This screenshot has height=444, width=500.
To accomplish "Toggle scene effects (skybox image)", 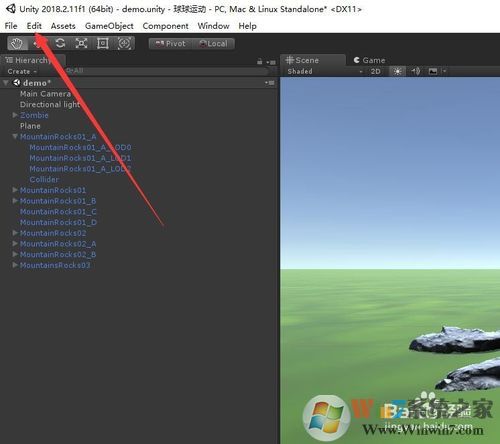I will pos(433,71).
